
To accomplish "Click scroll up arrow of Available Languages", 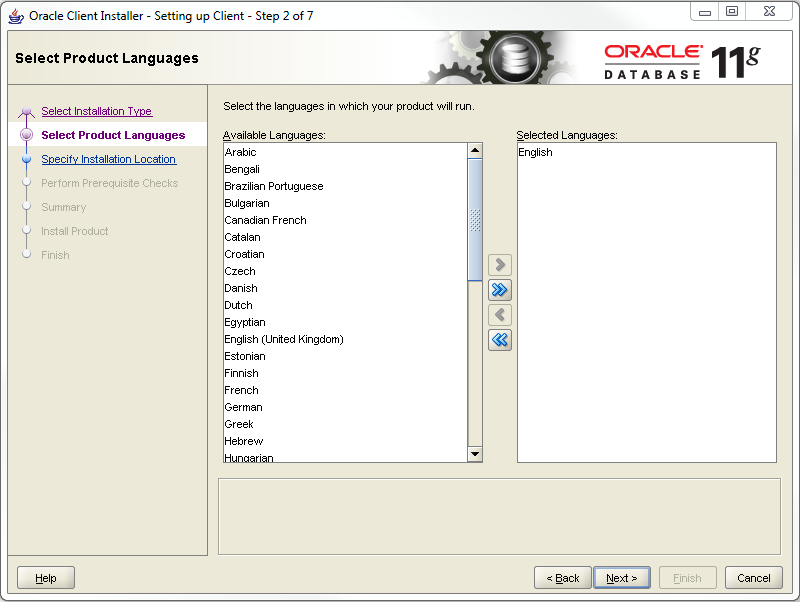I will point(475,150).
